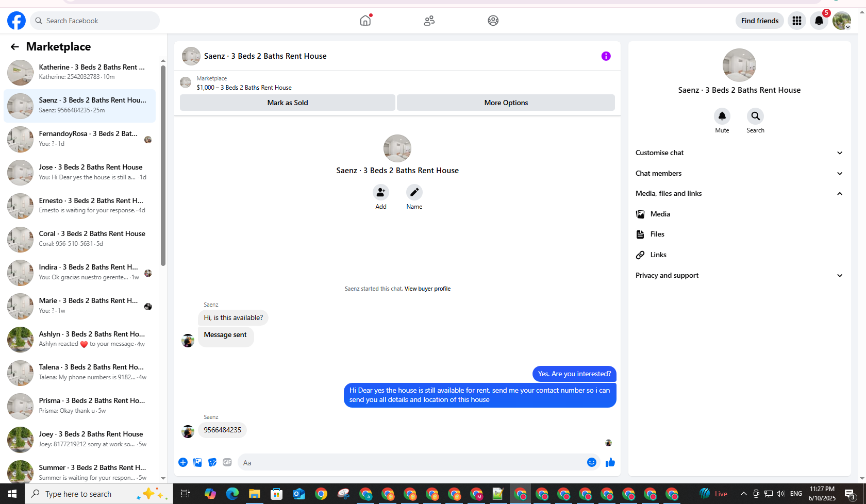
Task: Search in conversation magnifier icon
Action: tap(756, 116)
